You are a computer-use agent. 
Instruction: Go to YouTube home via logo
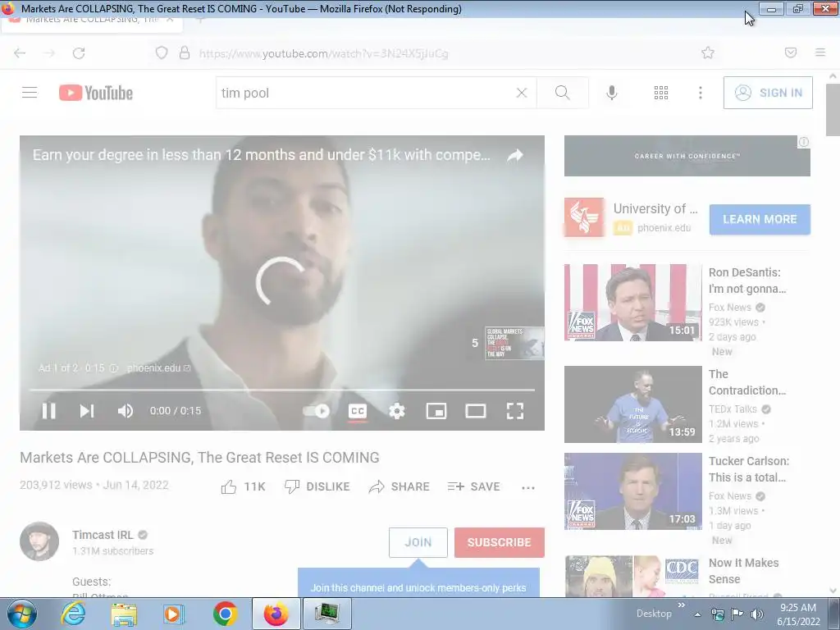pyautogui.click(x=96, y=93)
